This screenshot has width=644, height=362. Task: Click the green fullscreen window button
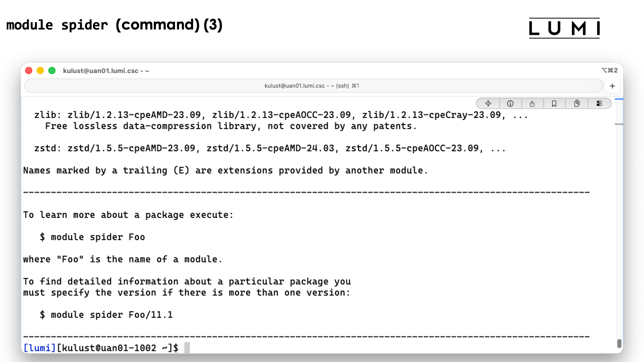pyautogui.click(x=52, y=71)
